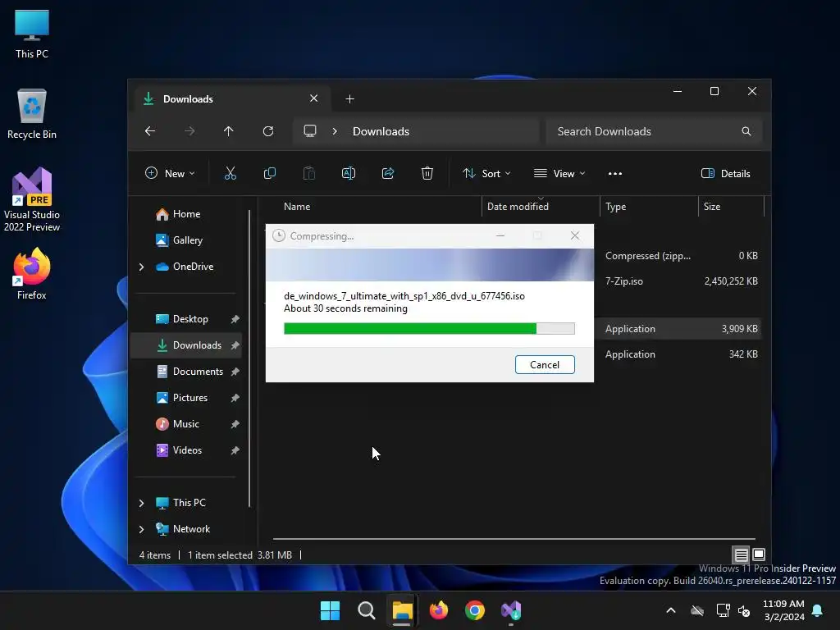Refresh the Downloads folder view
The height and width of the screenshot is (630, 840).
[268, 131]
